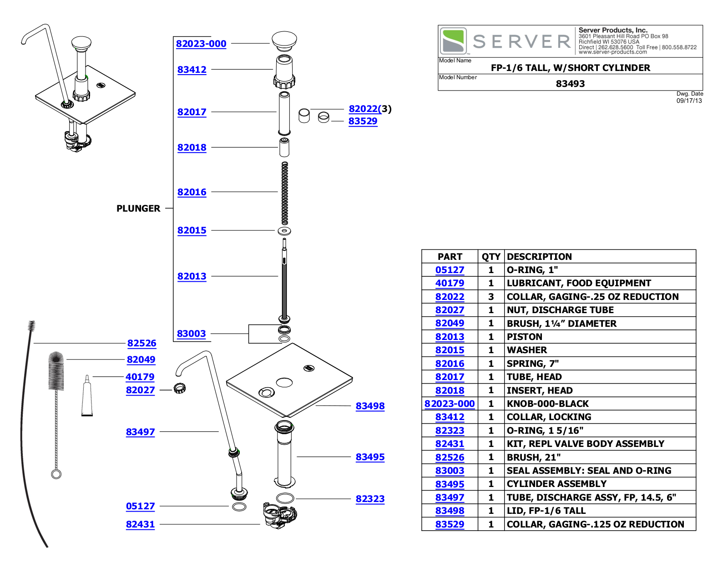Follow the 82013 piston diagram link

coord(192,276)
